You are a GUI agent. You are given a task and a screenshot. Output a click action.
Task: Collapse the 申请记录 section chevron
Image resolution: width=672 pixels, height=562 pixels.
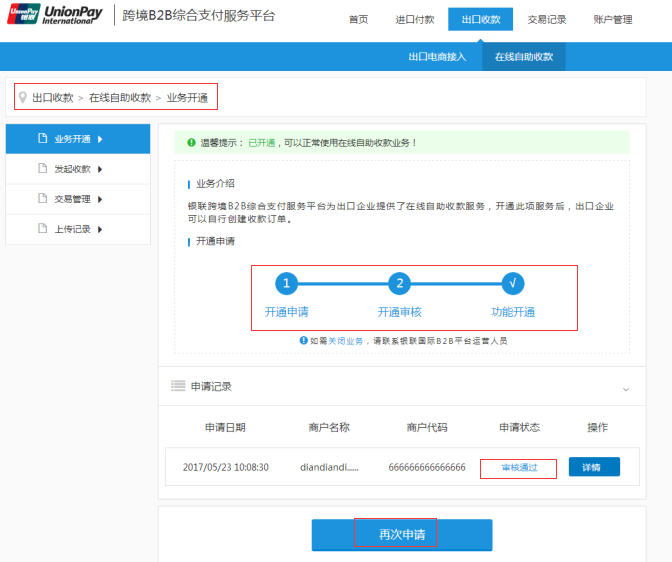tap(626, 388)
